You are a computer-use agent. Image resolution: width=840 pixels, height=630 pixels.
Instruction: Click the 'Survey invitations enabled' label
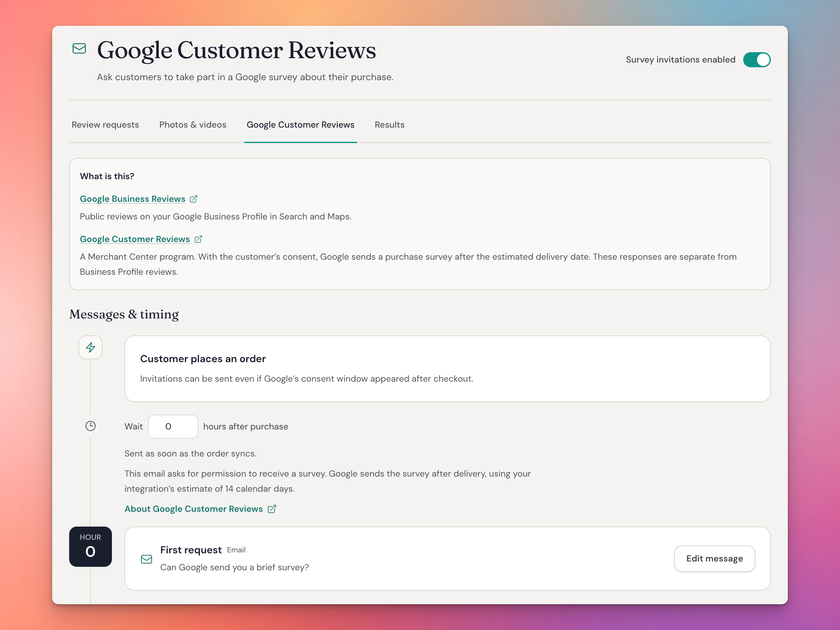point(681,60)
